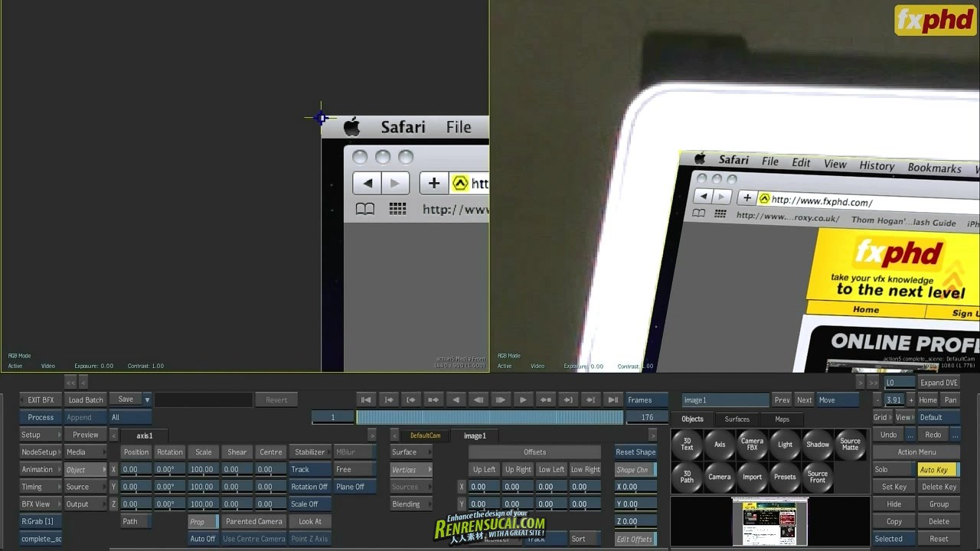Click the play backward button
The width and height of the screenshot is (980, 551).
point(456,399)
